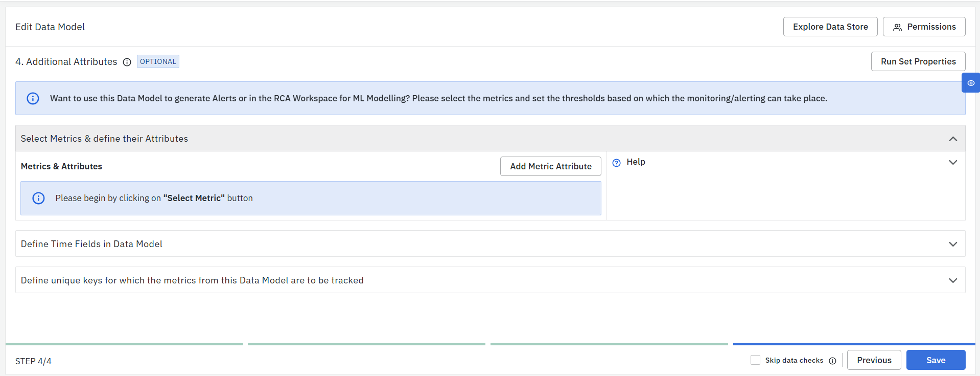Click the Help question mark icon
980x376 pixels.
point(617,163)
